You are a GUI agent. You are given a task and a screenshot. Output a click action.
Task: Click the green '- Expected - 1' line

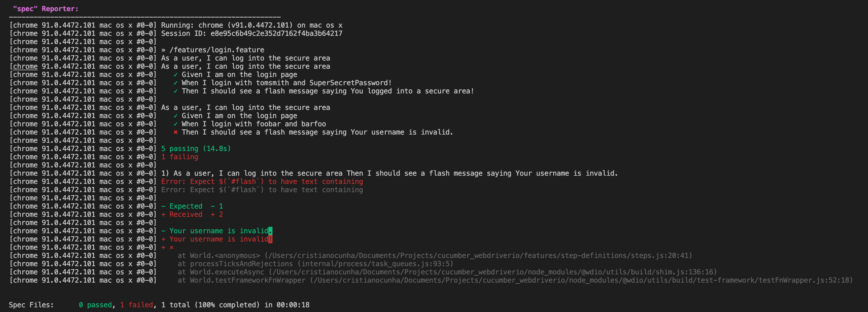(192, 206)
